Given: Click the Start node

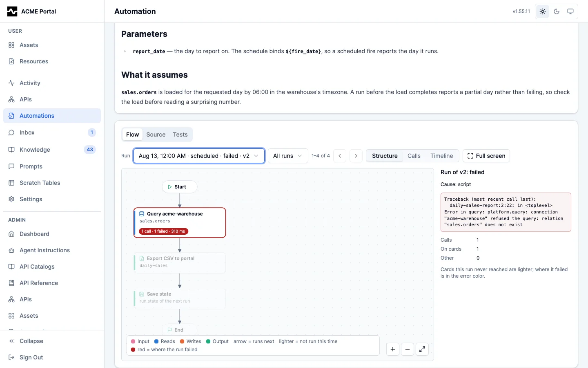Looking at the screenshot, I should 180,187.
